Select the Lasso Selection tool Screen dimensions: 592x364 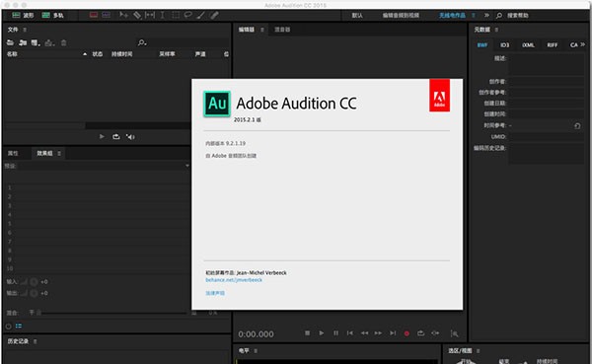coord(187,15)
